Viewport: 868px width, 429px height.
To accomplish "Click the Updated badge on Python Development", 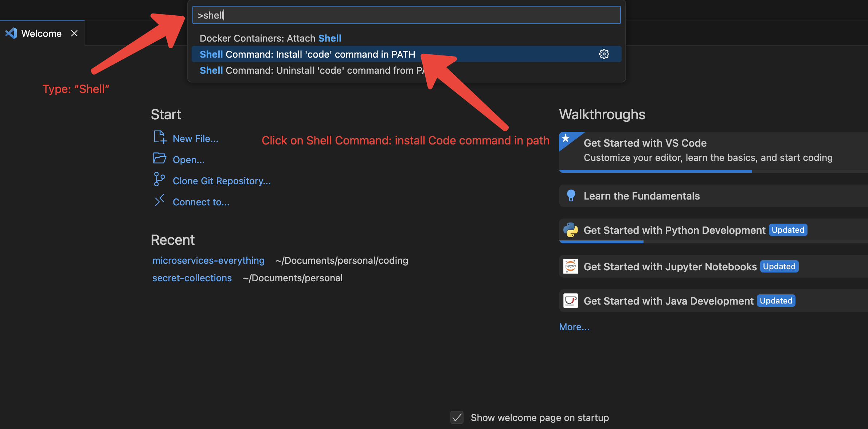I will tap(788, 230).
